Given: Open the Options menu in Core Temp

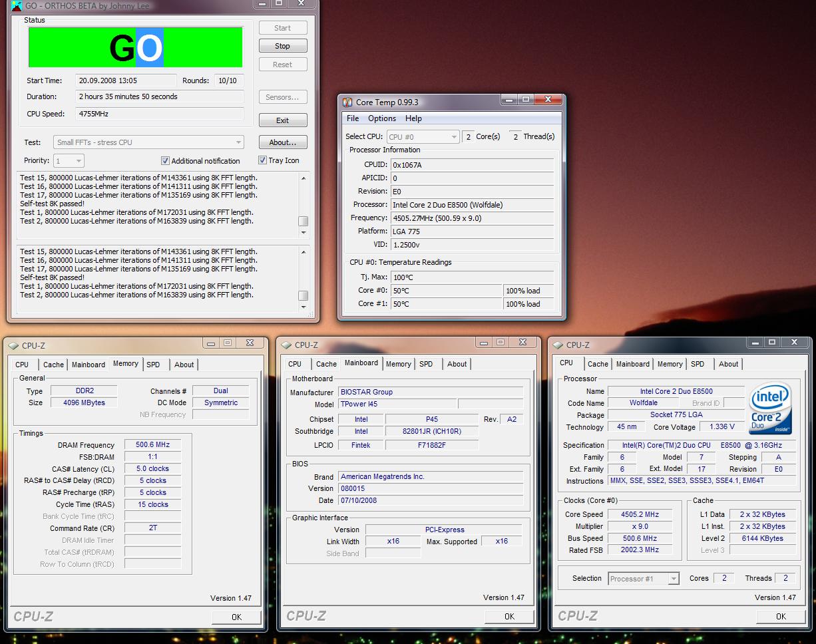Looking at the screenshot, I should pos(382,118).
